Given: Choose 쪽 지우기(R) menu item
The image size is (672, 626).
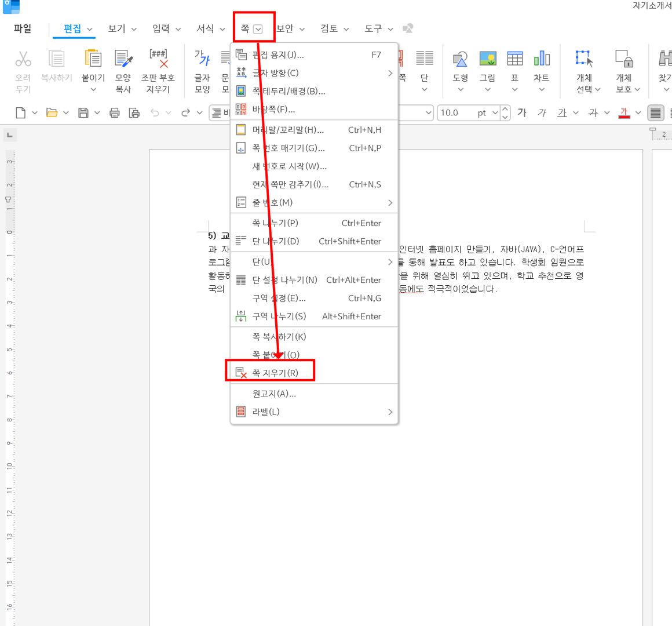Looking at the screenshot, I should click(314, 373).
